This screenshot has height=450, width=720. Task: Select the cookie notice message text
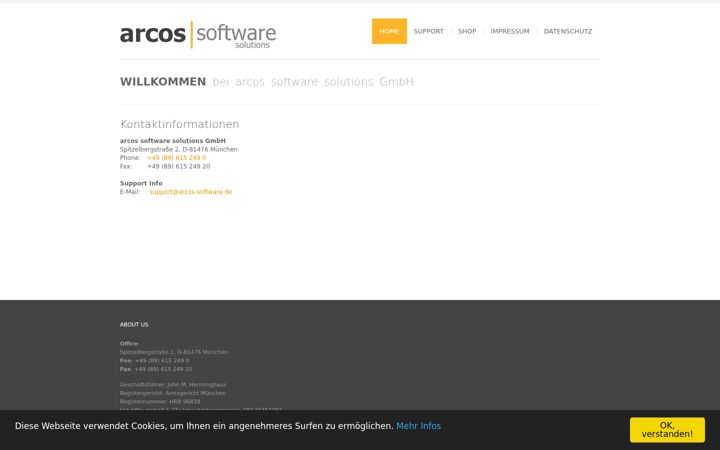click(x=204, y=426)
